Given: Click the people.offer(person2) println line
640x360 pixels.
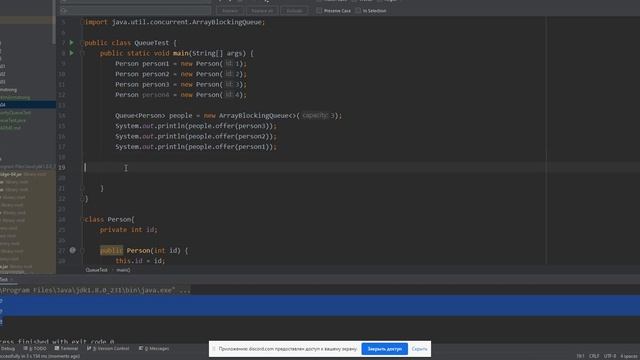Looking at the screenshot, I should tap(196, 136).
